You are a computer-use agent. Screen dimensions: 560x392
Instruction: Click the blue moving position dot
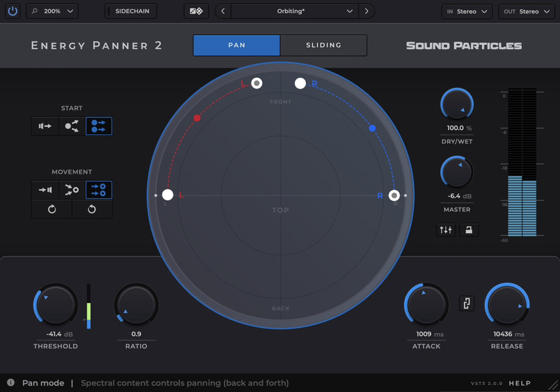(372, 128)
